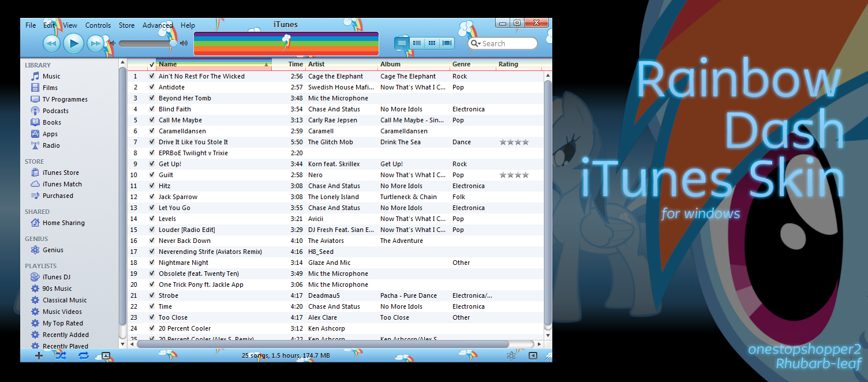Enable repeat mode

coord(83,355)
